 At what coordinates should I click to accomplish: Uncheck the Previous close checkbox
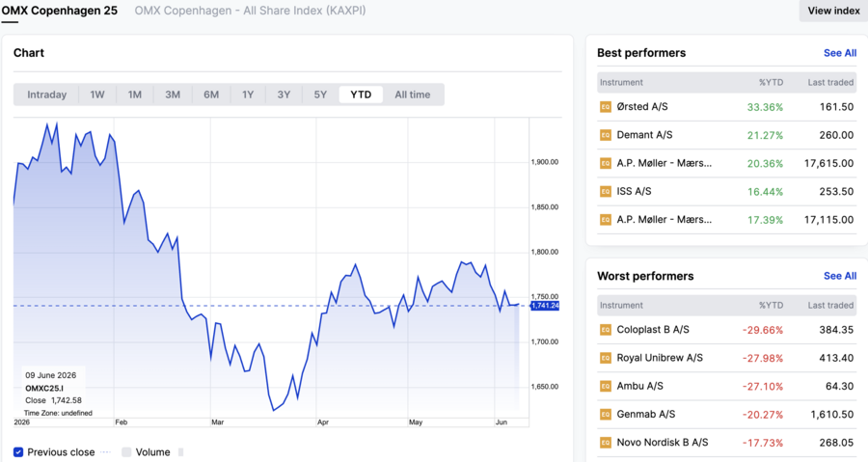[x=18, y=452]
